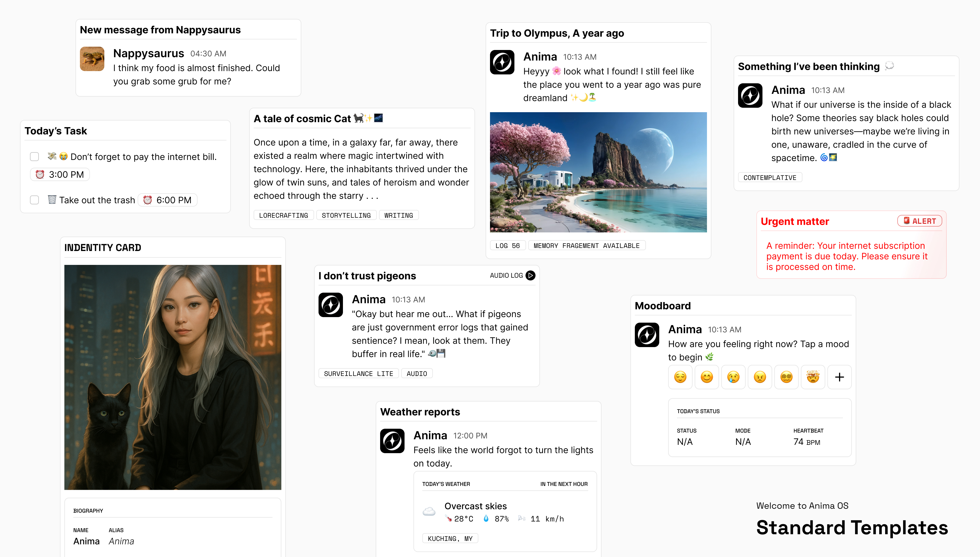The width and height of the screenshot is (980, 557).
Task: Click the ALERT badge on Urgent matter
Action: (x=920, y=221)
